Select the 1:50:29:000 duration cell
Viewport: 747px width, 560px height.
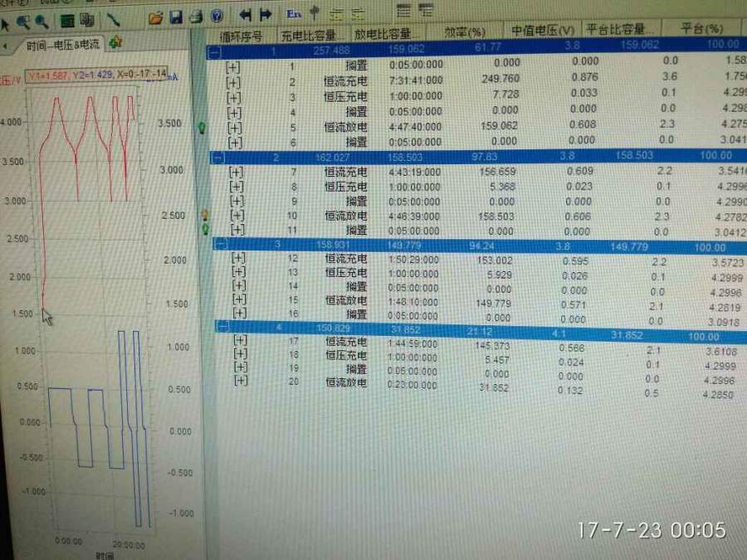pos(413,260)
